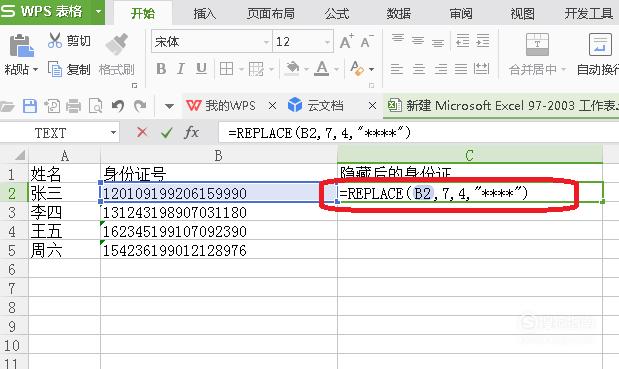Open the insert function fx dialog
This screenshot has height=369, width=619.
(x=191, y=132)
